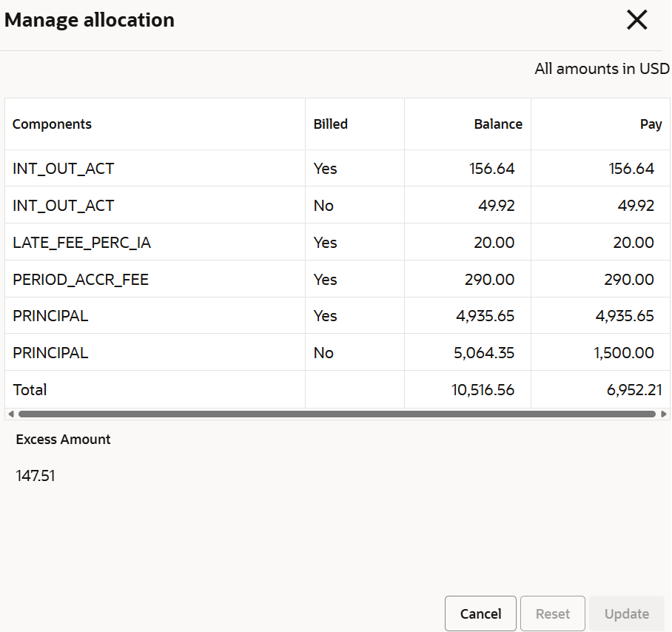672x632 pixels.
Task: Close the Manage allocation dialog
Action: pos(637,20)
